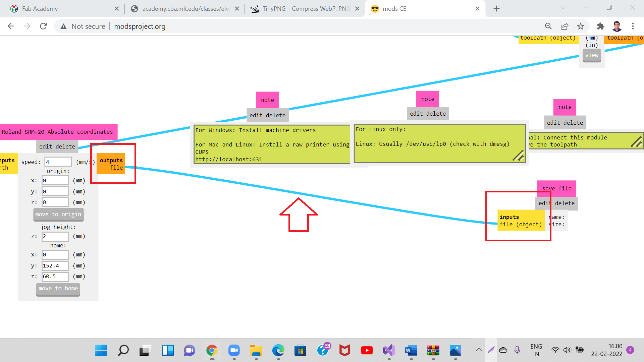Click the home z field showing 60.5
Viewport: 644px width, 362px height.
coord(55,277)
